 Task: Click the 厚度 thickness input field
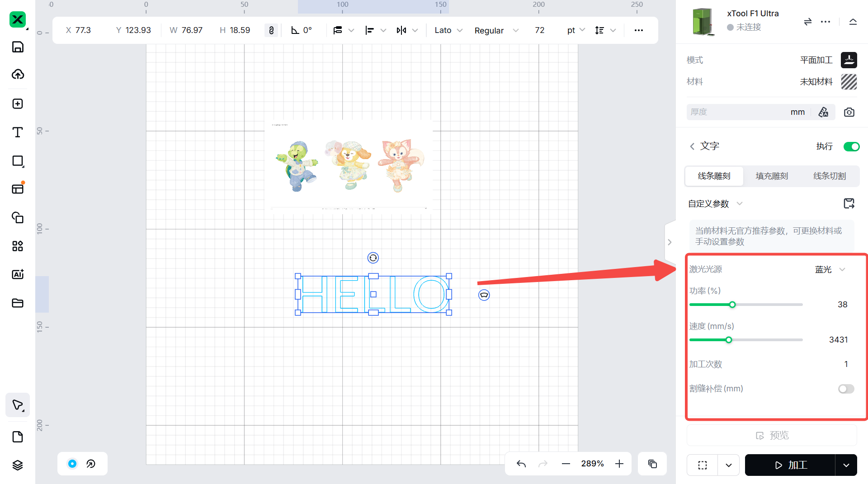[737, 112]
